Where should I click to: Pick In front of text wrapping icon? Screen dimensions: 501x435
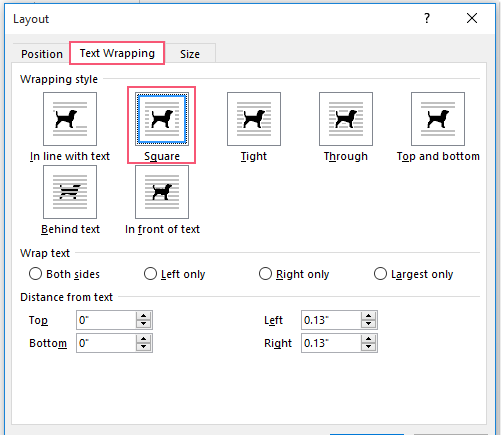pos(162,192)
